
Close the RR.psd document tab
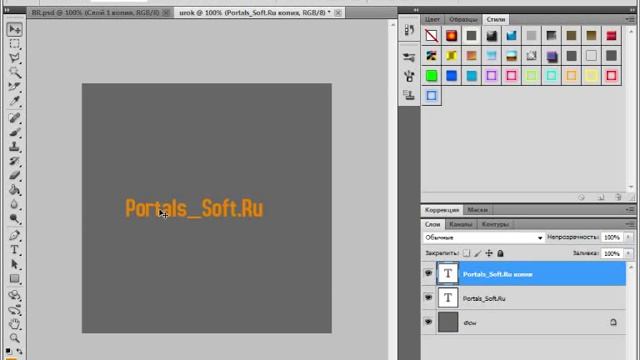(166, 13)
